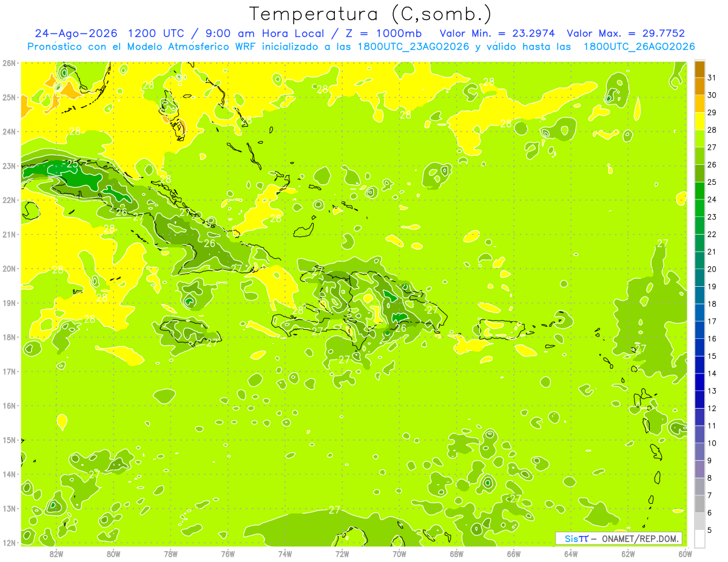
Task: Select the valid-until time "1800UTC_26AGO2026"
Action: coord(639,47)
